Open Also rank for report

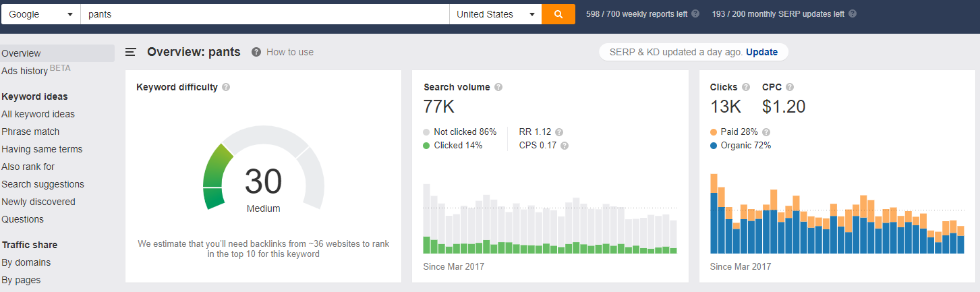(28, 167)
